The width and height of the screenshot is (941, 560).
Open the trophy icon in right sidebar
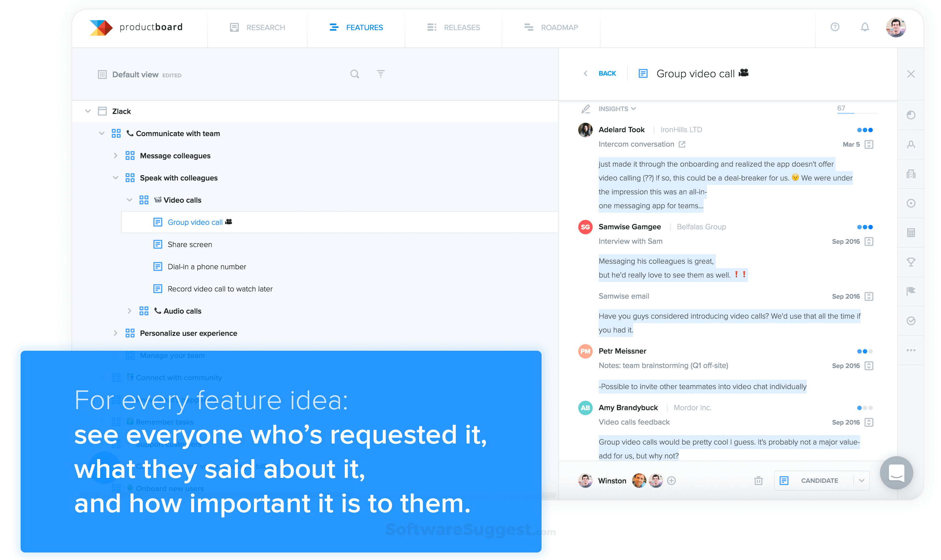click(910, 262)
